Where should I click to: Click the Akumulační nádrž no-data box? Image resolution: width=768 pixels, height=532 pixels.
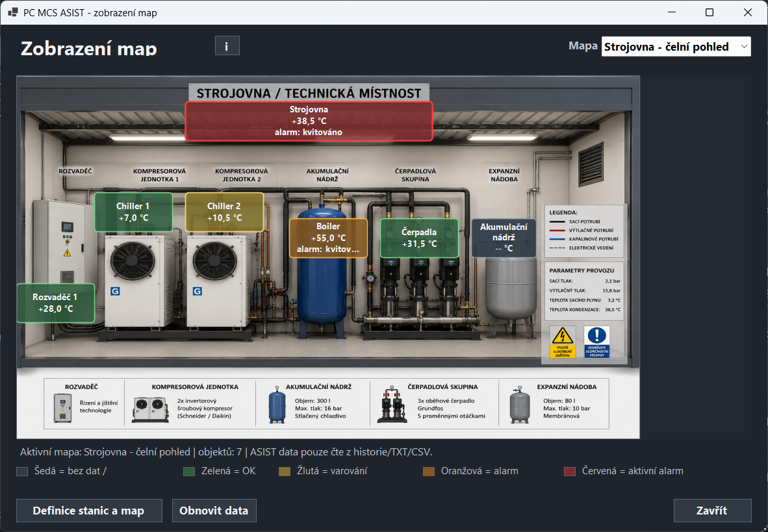click(504, 238)
